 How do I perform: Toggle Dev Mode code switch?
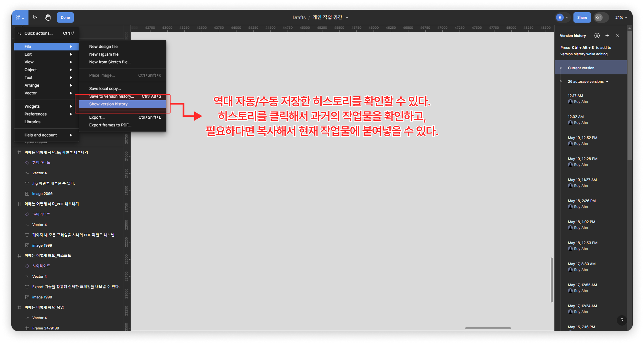click(x=601, y=17)
